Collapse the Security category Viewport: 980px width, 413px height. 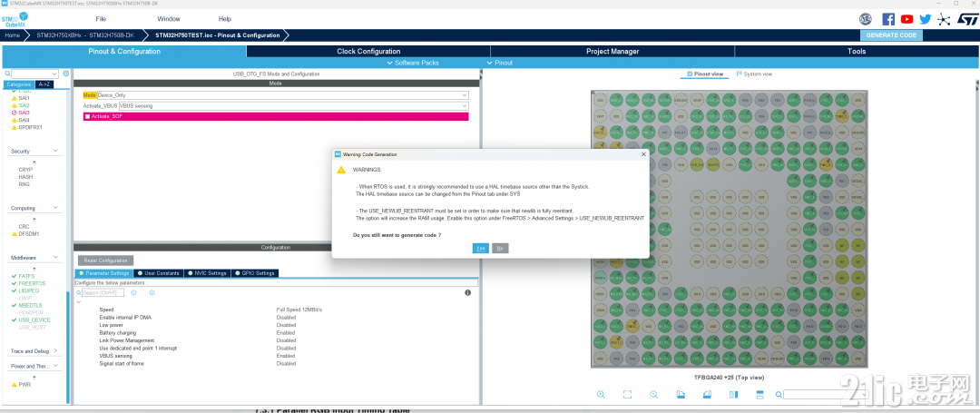pyautogui.click(x=55, y=151)
